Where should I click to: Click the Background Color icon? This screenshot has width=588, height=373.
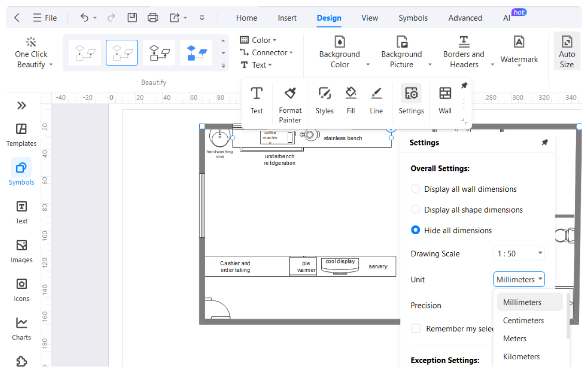pos(340,42)
